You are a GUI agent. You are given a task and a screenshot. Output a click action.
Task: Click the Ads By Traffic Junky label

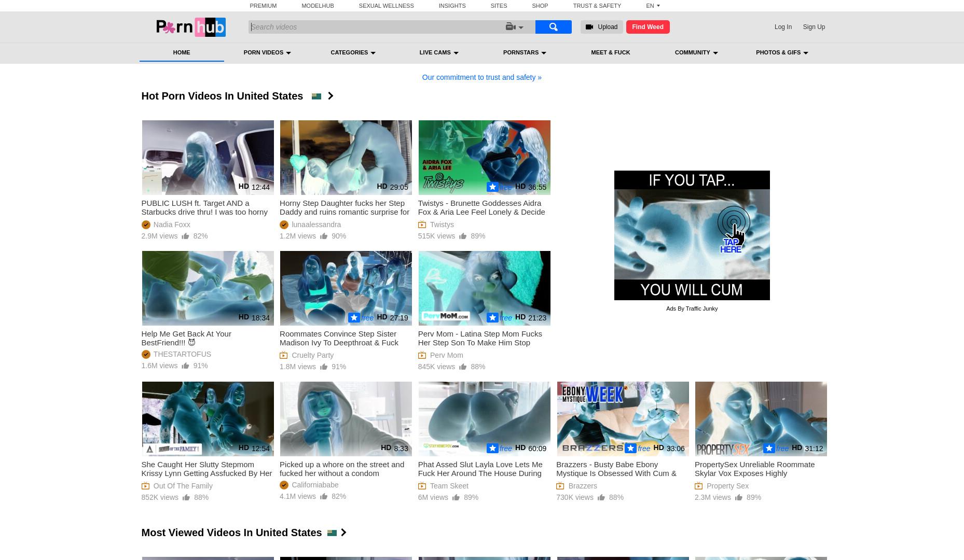(x=692, y=309)
